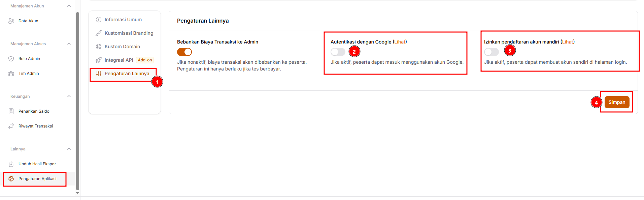Open Lihat link for Google authentication

pos(400,42)
